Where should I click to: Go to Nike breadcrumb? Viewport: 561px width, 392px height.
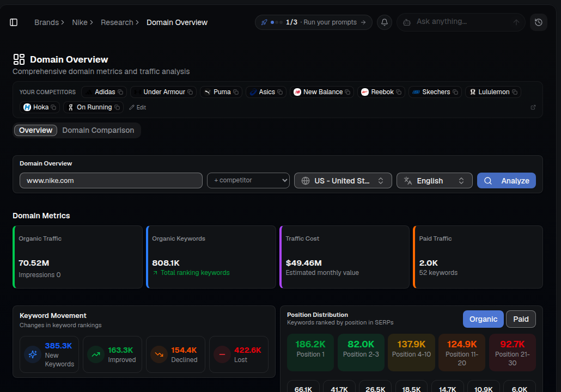tap(80, 22)
